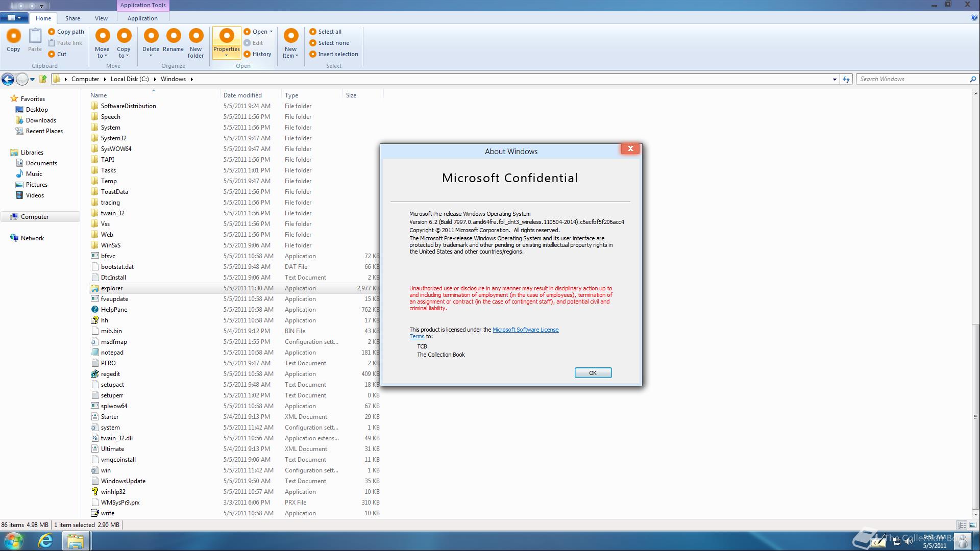
Task: Open the Move to dropdown
Action: coord(102,43)
